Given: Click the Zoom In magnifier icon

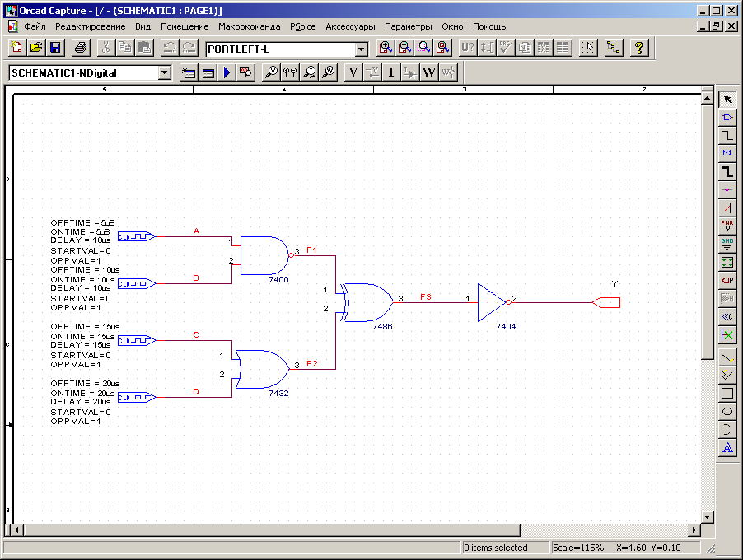Looking at the screenshot, I should click(x=386, y=48).
